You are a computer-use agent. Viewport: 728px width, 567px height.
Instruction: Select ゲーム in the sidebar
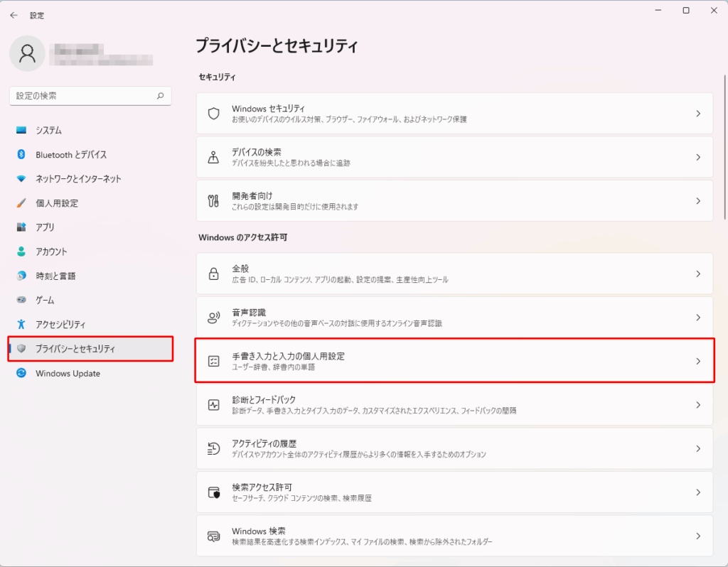pyautogui.click(x=90, y=301)
